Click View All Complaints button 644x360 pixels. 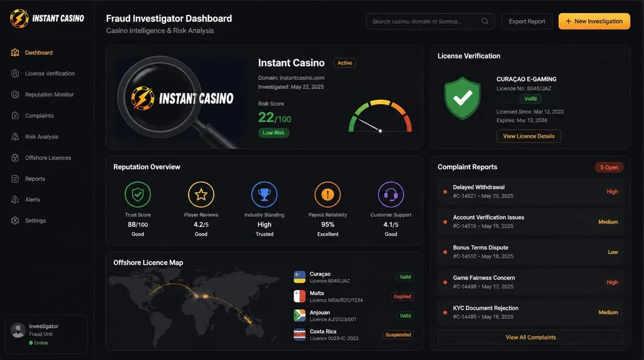coord(530,338)
